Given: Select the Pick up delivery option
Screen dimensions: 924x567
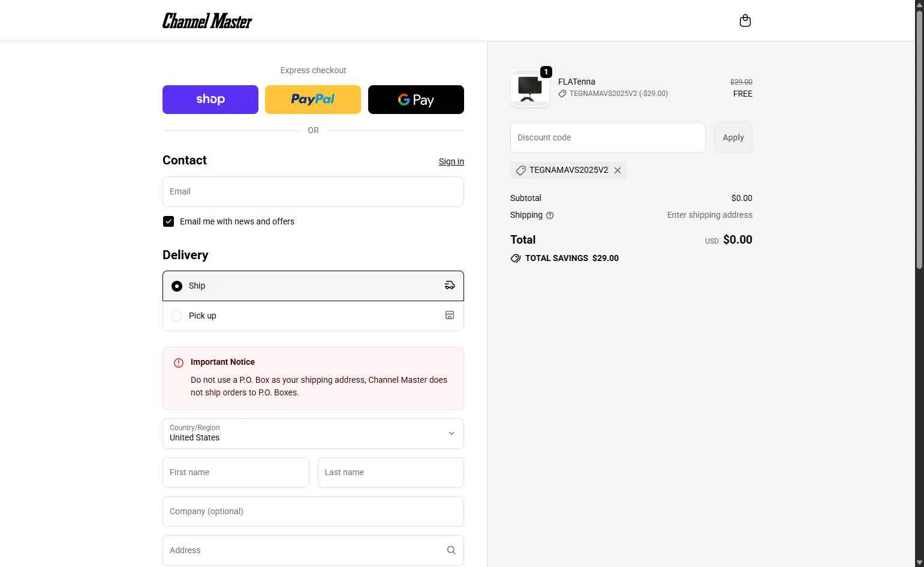Looking at the screenshot, I should [313, 316].
